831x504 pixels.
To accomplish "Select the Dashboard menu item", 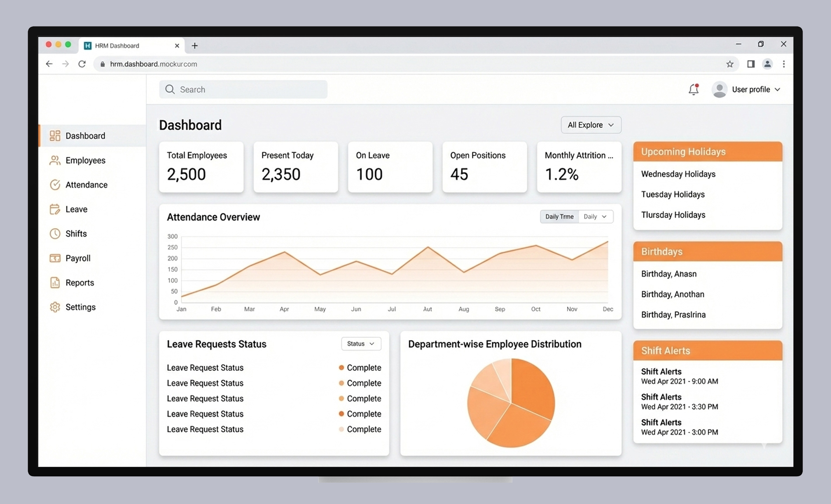I will (85, 136).
